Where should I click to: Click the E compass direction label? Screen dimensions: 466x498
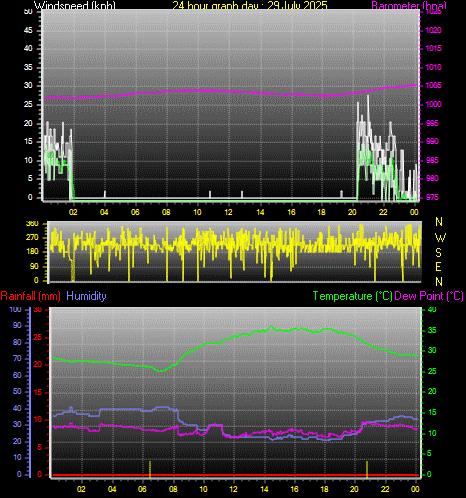tap(439, 267)
